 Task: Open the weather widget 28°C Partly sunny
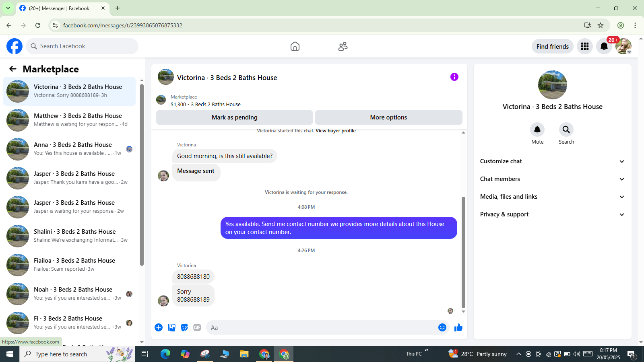click(x=478, y=354)
